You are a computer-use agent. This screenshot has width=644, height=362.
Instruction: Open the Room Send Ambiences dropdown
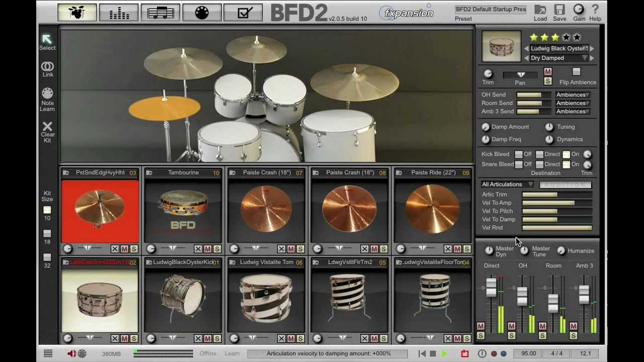pos(573,103)
